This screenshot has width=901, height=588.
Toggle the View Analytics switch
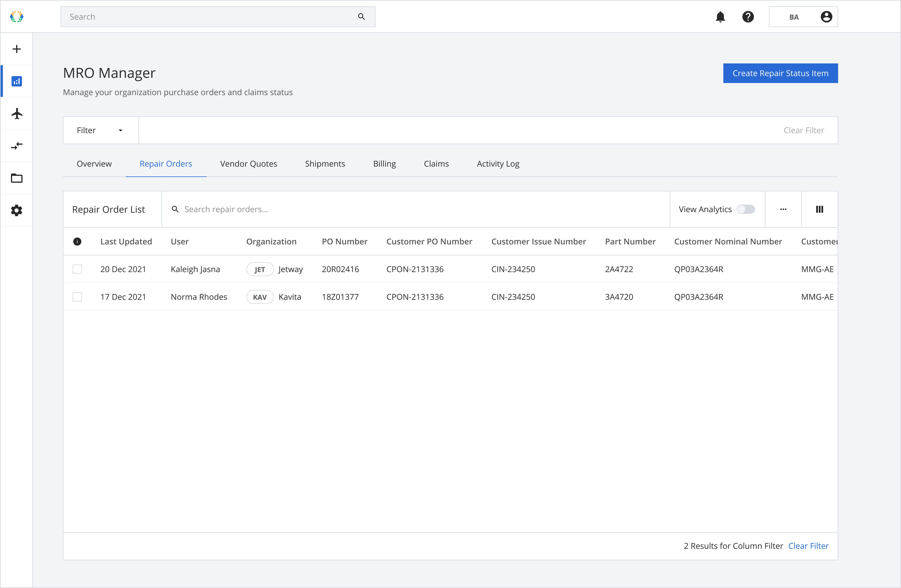[746, 209]
